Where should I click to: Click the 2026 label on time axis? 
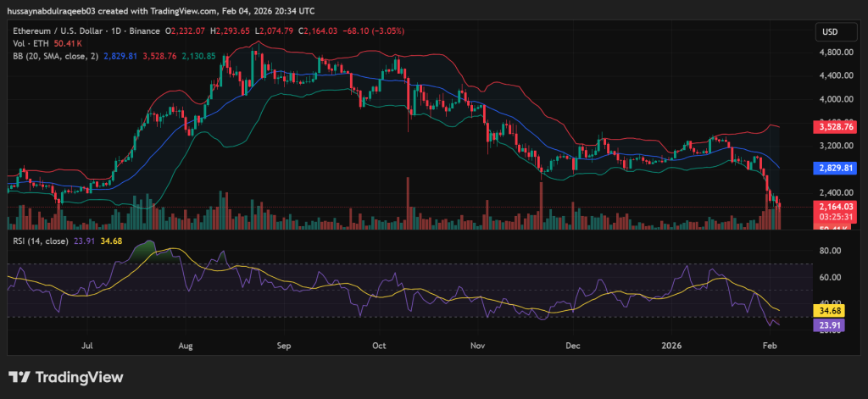670,346
